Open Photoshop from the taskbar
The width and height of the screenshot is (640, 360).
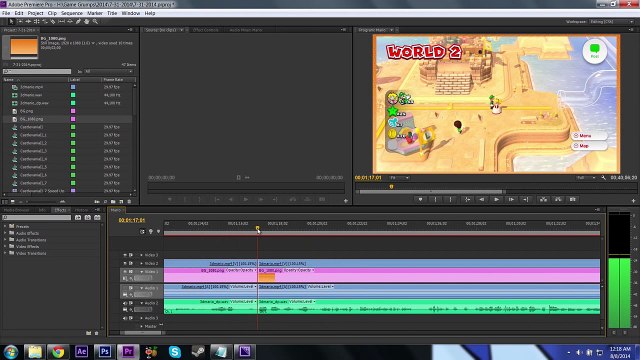(104, 351)
